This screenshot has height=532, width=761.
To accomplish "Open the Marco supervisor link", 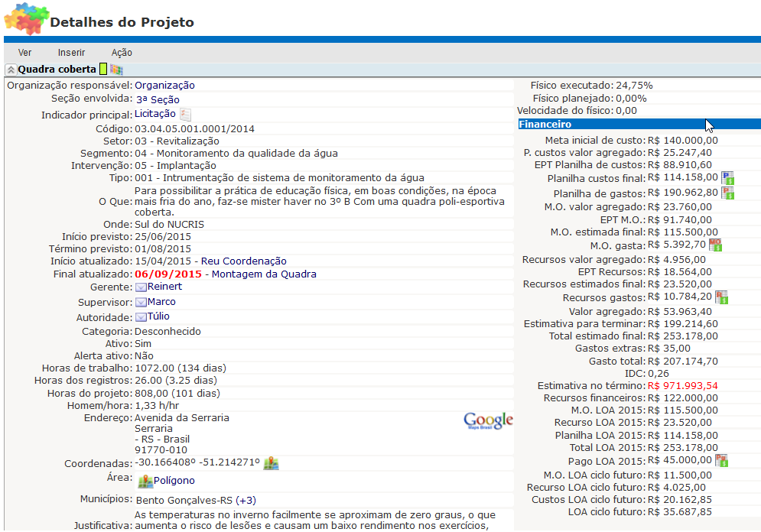I will tap(161, 302).
